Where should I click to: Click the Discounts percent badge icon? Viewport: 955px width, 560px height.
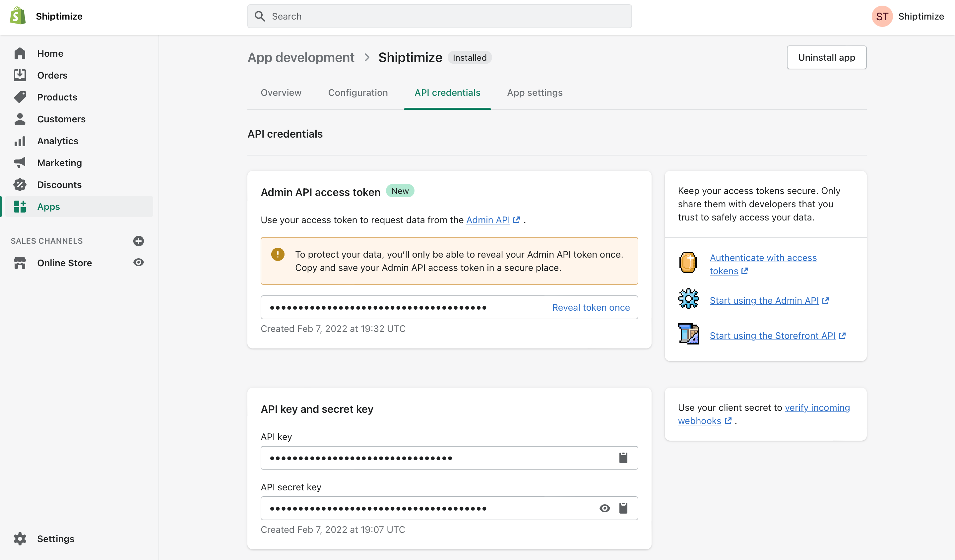click(20, 185)
